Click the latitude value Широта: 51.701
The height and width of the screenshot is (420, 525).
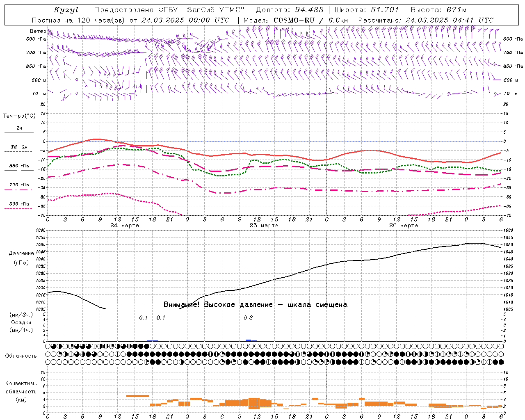tap(367, 10)
